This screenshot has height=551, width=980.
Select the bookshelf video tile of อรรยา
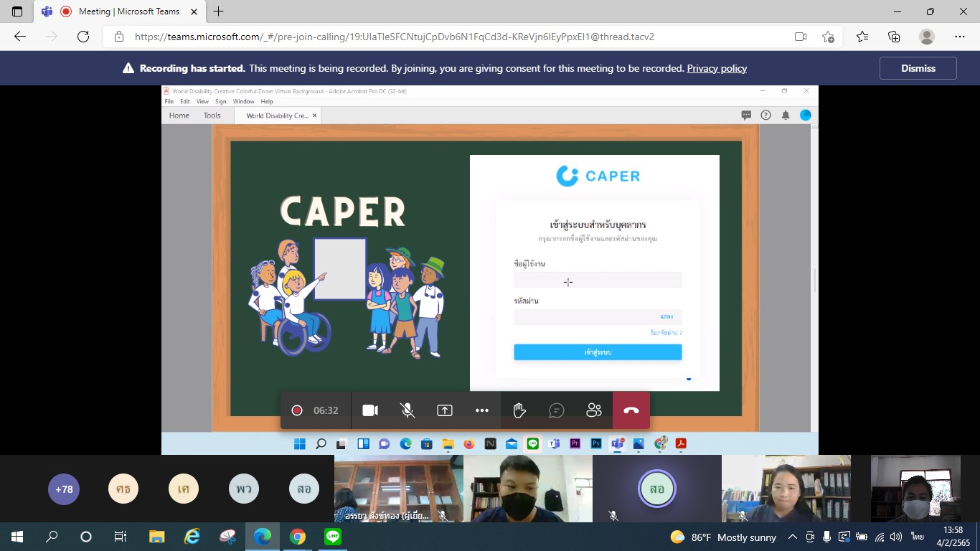pos(398,489)
